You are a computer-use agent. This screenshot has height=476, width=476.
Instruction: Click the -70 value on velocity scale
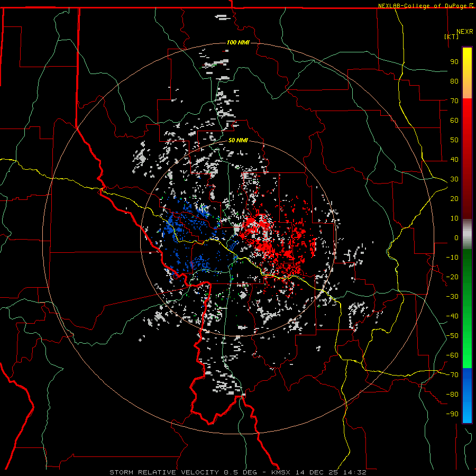click(x=452, y=375)
